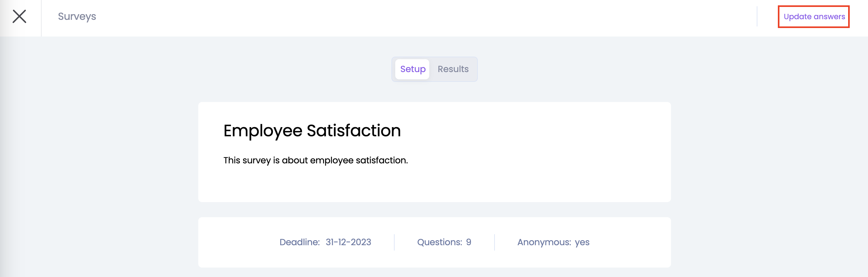Click the anonymous value yes
Image resolution: width=868 pixels, height=277 pixels.
pos(582,242)
